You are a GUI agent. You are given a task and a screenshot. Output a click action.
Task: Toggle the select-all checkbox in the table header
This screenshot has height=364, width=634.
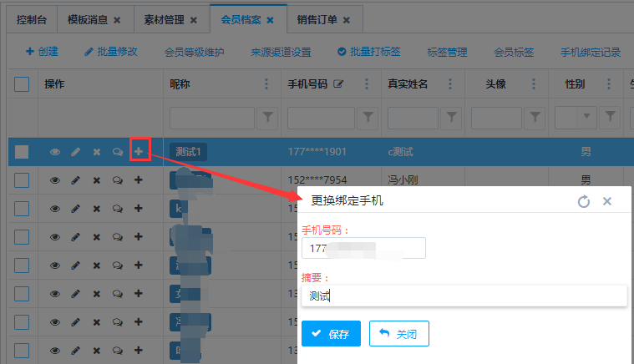pos(22,84)
